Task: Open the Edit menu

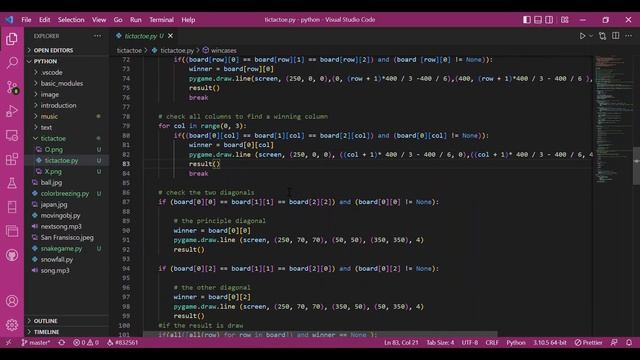Action: (x=44, y=20)
